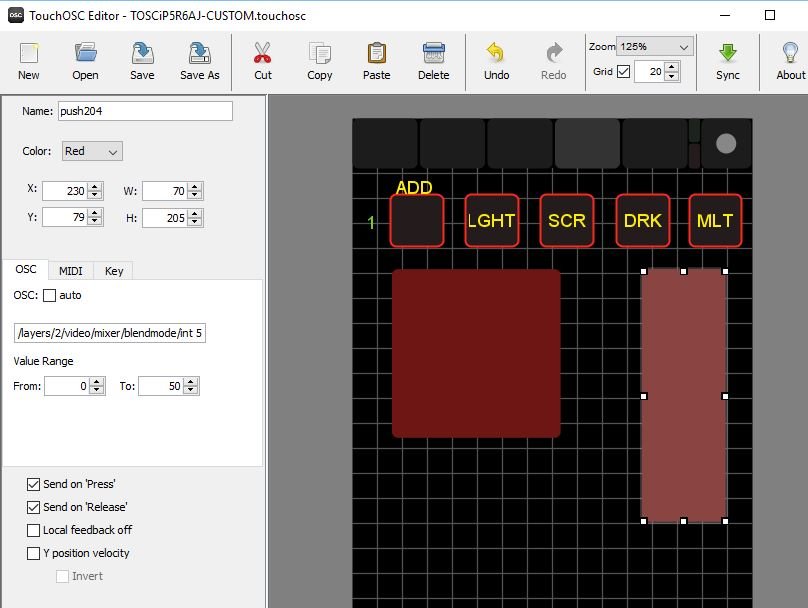This screenshot has height=608, width=808.
Task: Enable Local feedback off option
Action: (34, 530)
